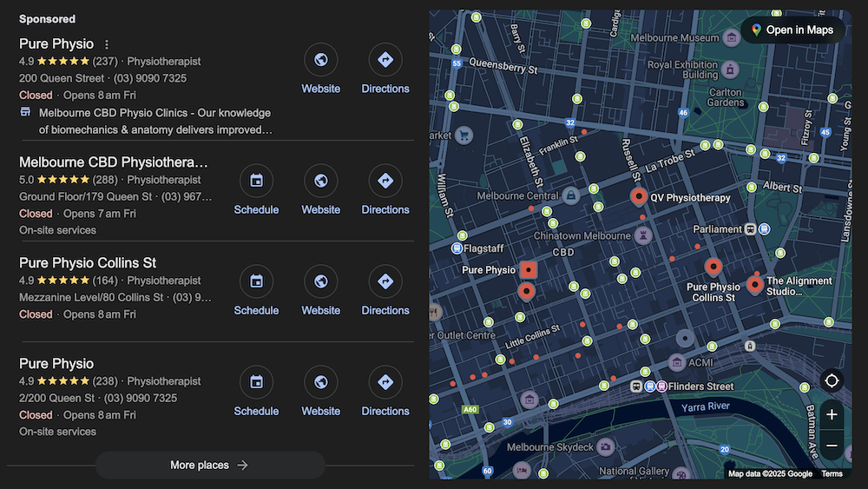Select Pure Physio square map marker
This screenshot has width=868, height=489.
click(528, 270)
